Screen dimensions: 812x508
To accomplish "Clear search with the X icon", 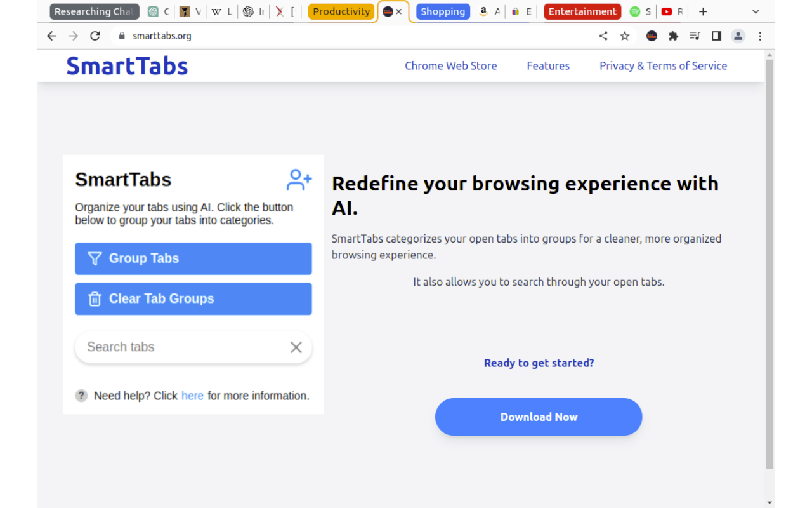I will click(296, 347).
